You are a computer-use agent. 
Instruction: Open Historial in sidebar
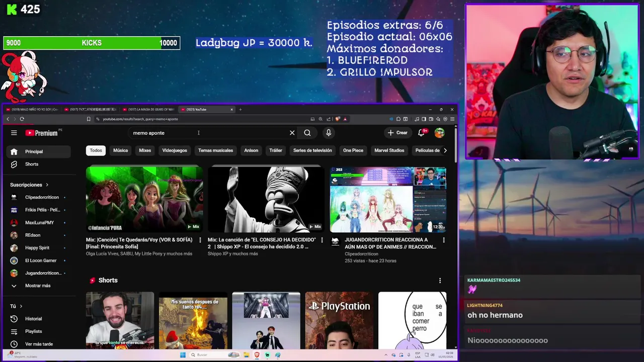39,319
